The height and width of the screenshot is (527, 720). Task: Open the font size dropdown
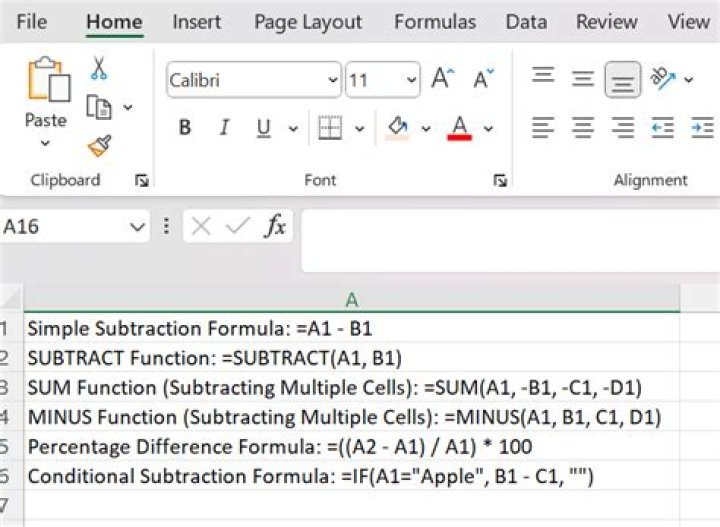(411, 80)
